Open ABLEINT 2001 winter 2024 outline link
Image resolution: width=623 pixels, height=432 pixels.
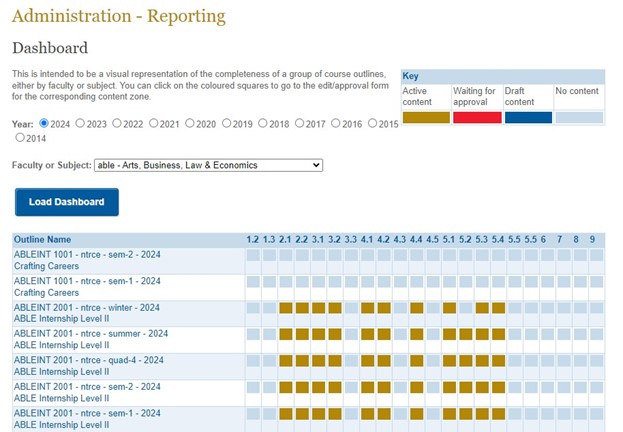coord(88,307)
